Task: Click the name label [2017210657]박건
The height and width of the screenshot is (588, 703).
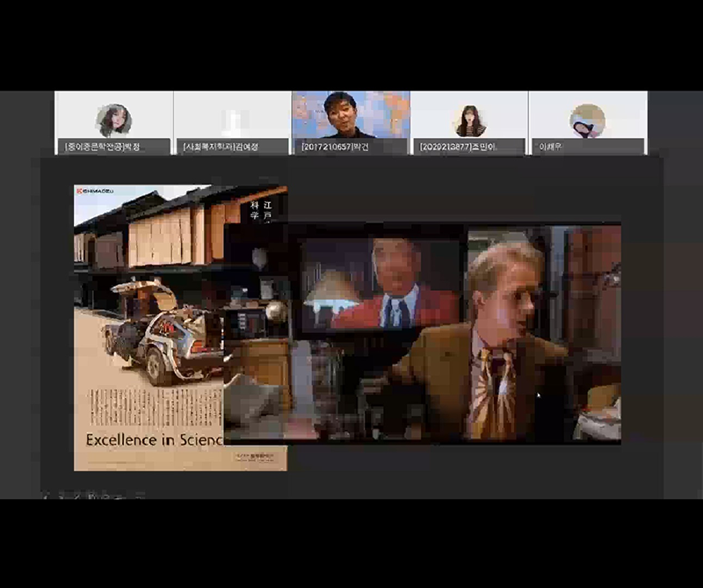Action: point(335,147)
